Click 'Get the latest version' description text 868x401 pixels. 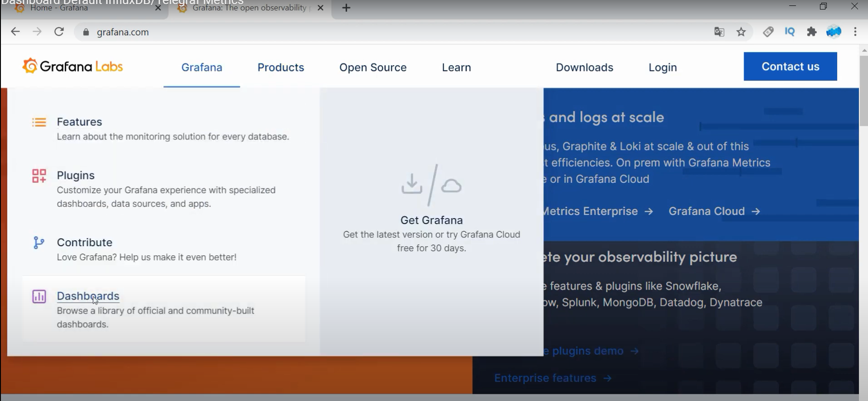[x=431, y=241]
